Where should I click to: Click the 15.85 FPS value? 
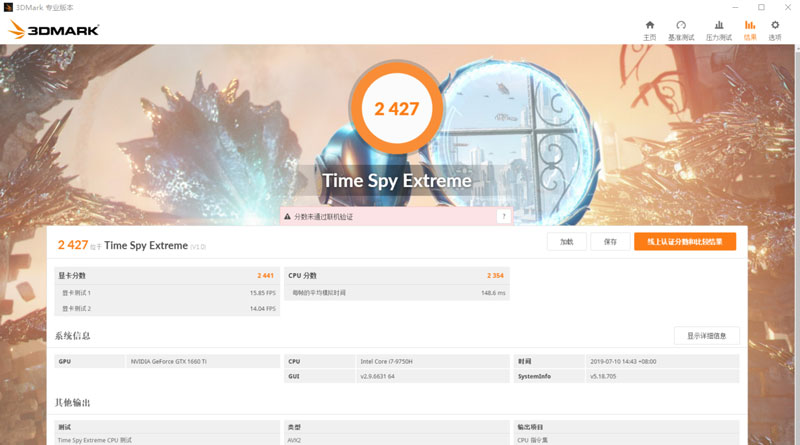click(x=263, y=293)
